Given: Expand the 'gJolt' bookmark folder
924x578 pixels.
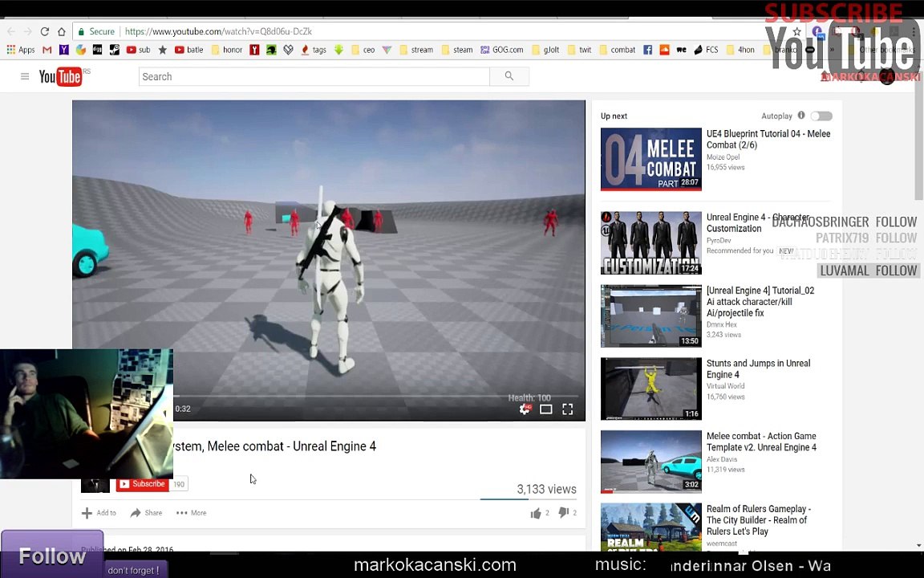Looking at the screenshot, I should click(545, 50).
